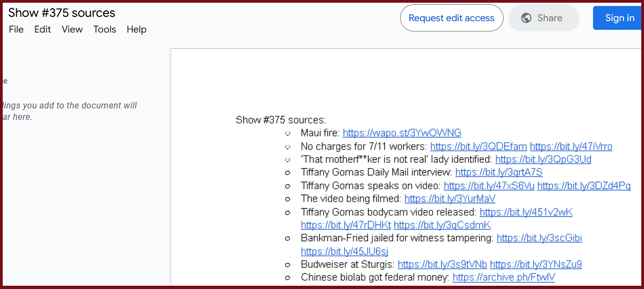Open the View menu
Screen dimensions: 644x289
(x=72, y=30)
